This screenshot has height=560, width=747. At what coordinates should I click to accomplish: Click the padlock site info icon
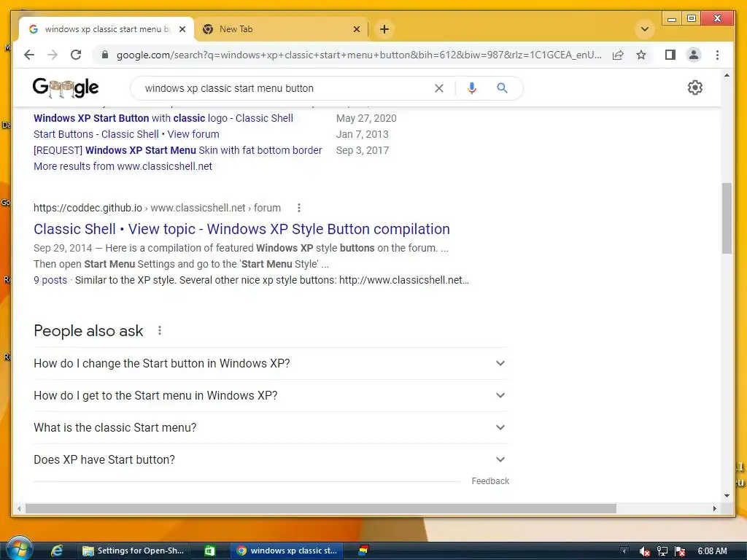105,55
